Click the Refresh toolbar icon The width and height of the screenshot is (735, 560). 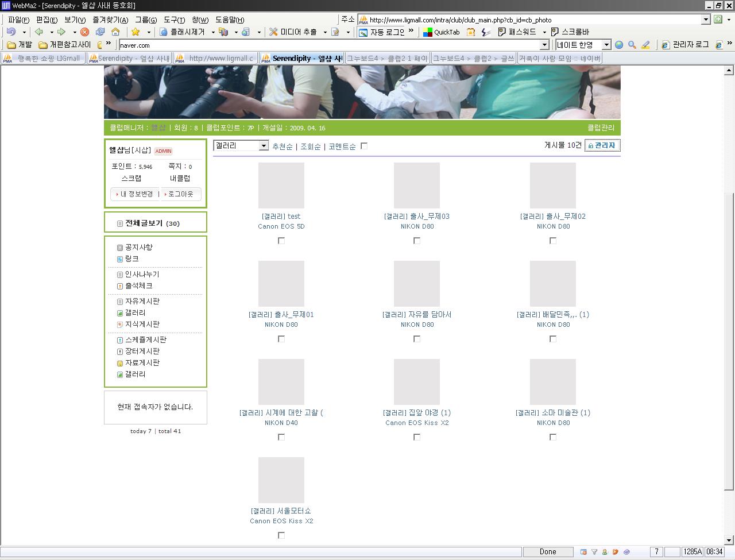(100, 32)
